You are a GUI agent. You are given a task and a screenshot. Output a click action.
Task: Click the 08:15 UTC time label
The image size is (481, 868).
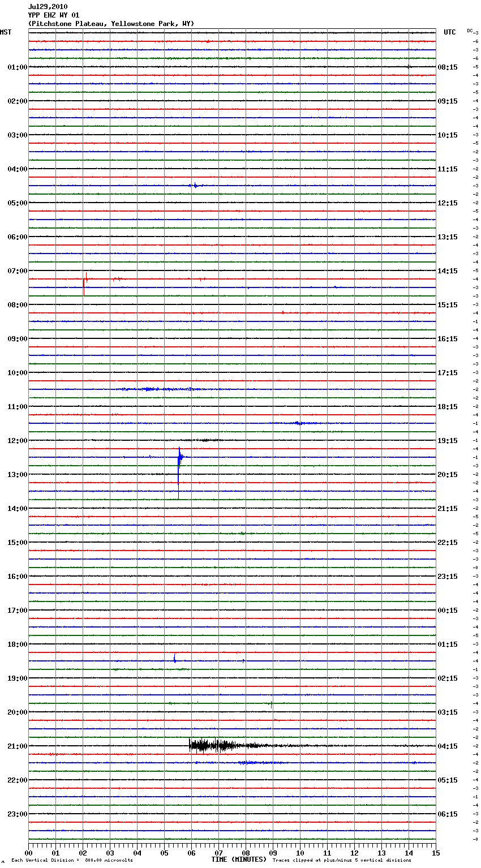(x=448, y=67)
